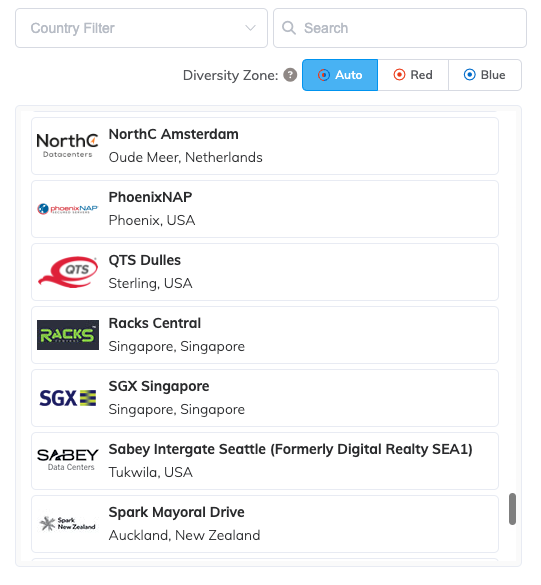Click the data center list scrollbar thumb
This screenshot has width=541, height=585.
(513, 509)
